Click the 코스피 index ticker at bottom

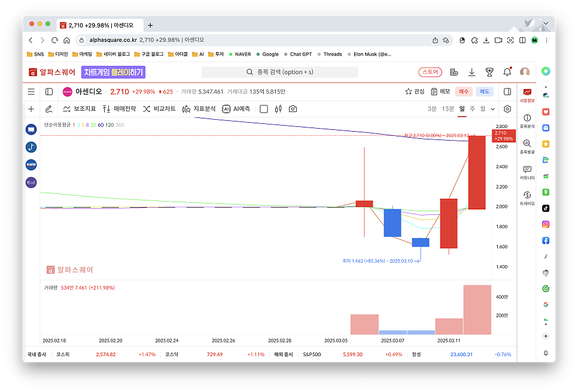(x=105, y=354)
